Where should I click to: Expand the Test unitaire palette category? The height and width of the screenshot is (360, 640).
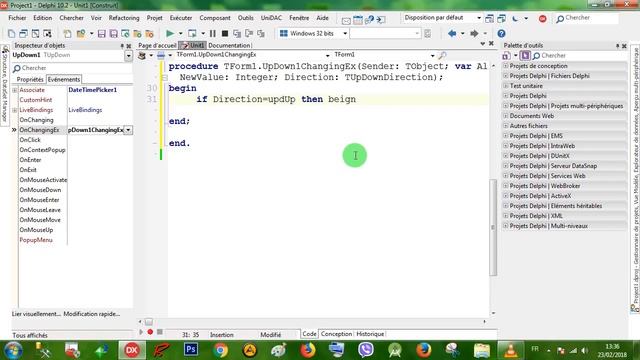pyautogui.click(x=506, y=86)
